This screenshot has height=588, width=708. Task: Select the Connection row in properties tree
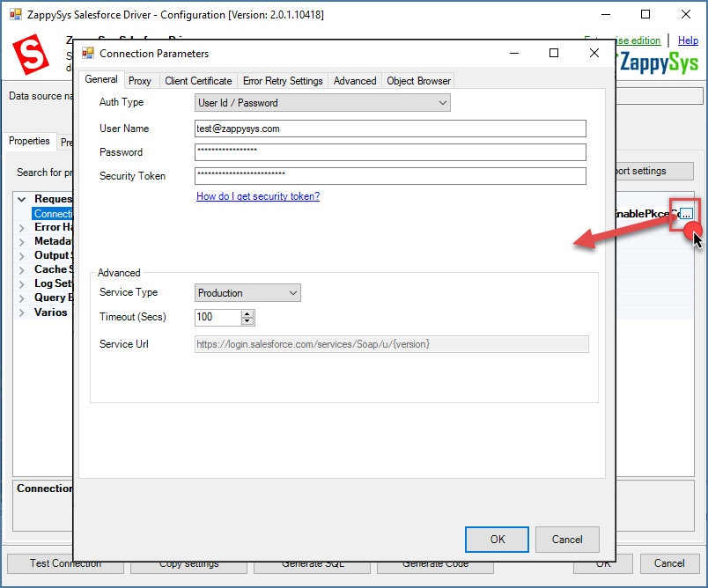tap(52, 214)
